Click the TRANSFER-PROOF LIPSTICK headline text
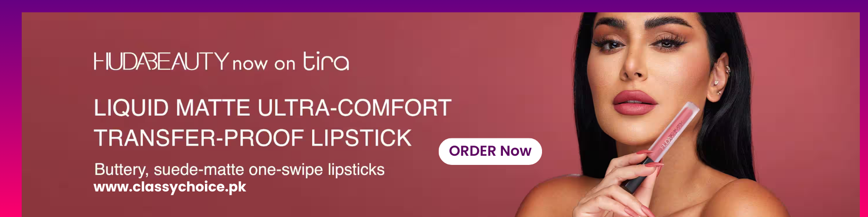868x217 pixels. [253, 138]
